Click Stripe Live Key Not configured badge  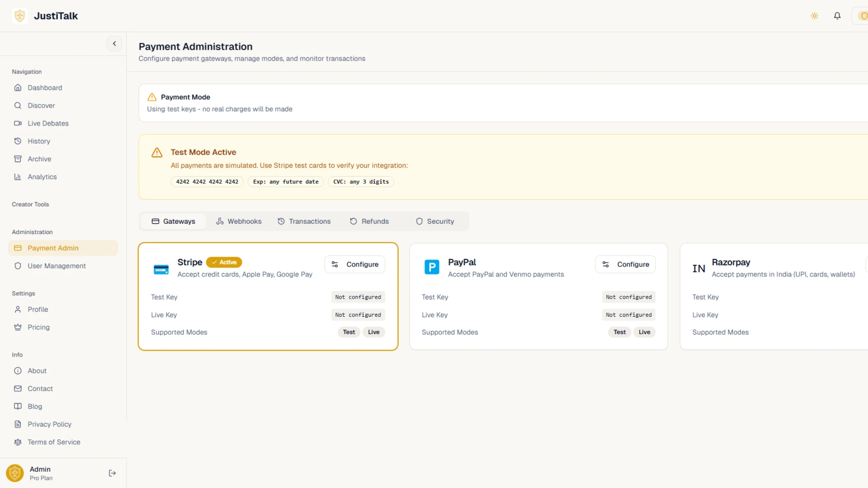pyautogui.click(x=358, y=315)
